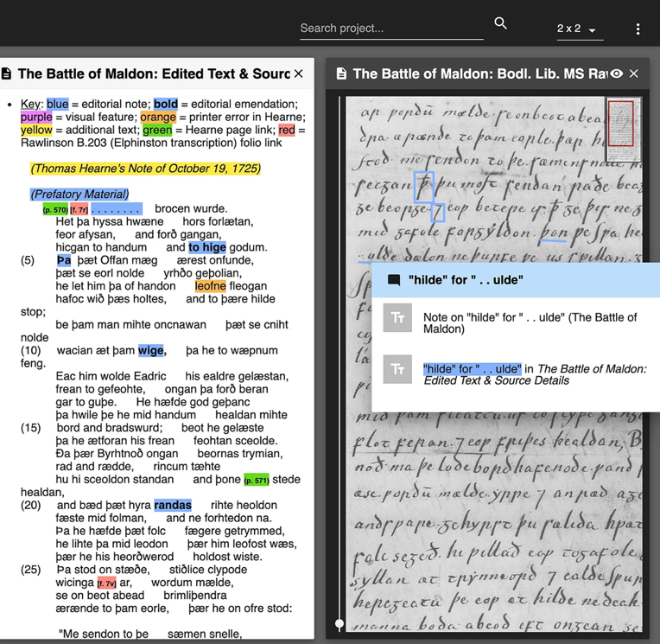Close the Edited Text & Source panel
This screenshot has height=644, width=660.
point(298,73)
